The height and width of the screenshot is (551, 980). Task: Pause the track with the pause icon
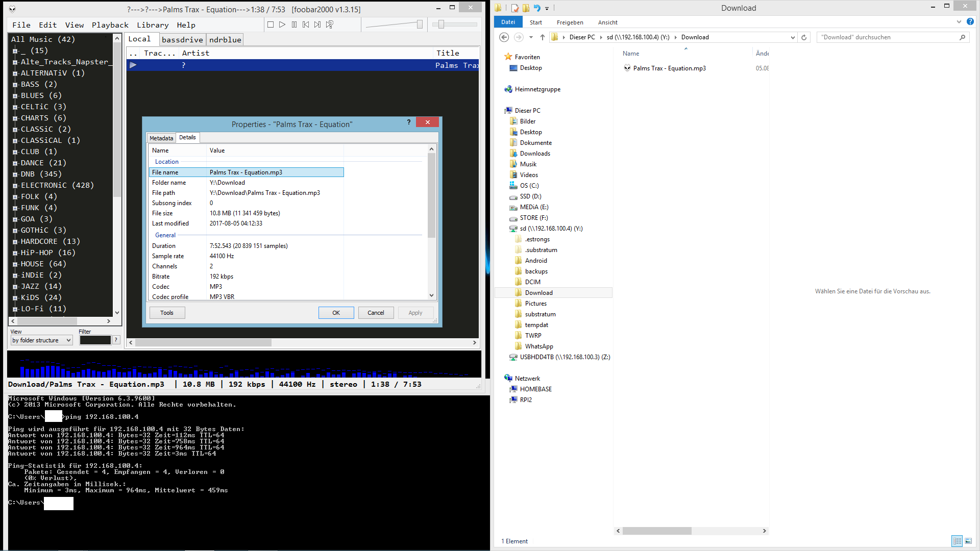tap(294, 24)
